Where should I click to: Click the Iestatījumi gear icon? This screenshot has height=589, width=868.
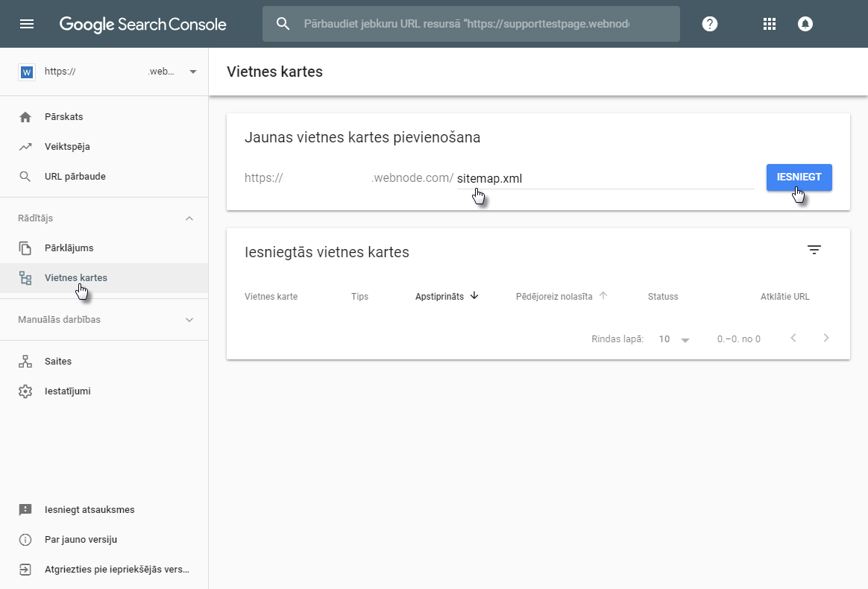coord(25,391)
